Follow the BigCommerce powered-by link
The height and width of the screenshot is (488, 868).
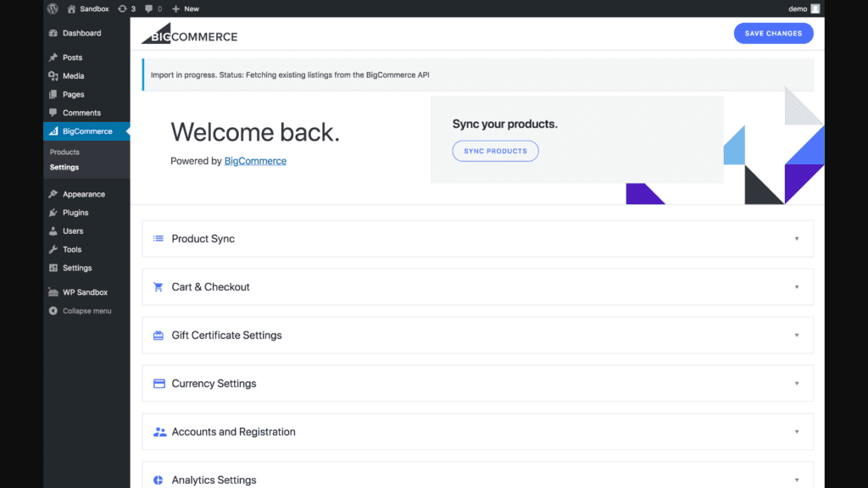click(x=255, y=161)
